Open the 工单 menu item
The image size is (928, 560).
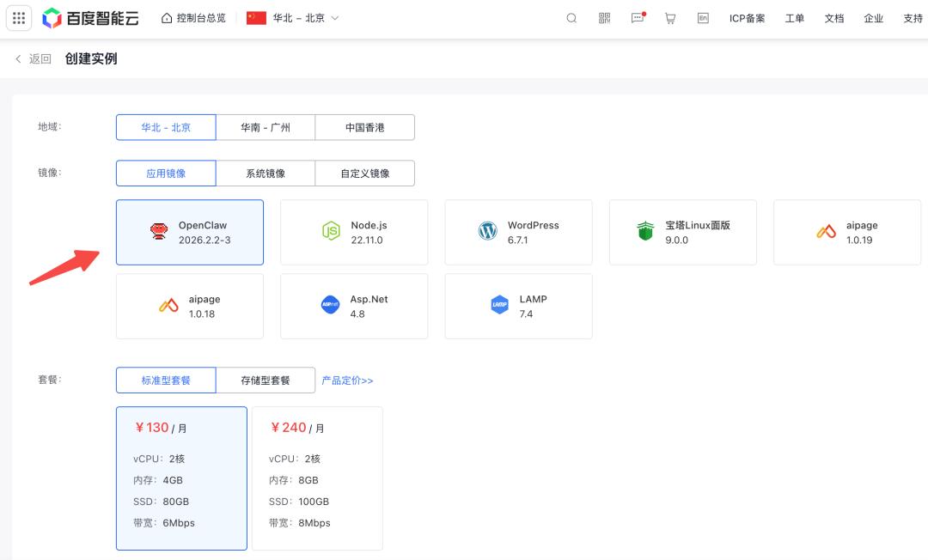click(794, 18)
